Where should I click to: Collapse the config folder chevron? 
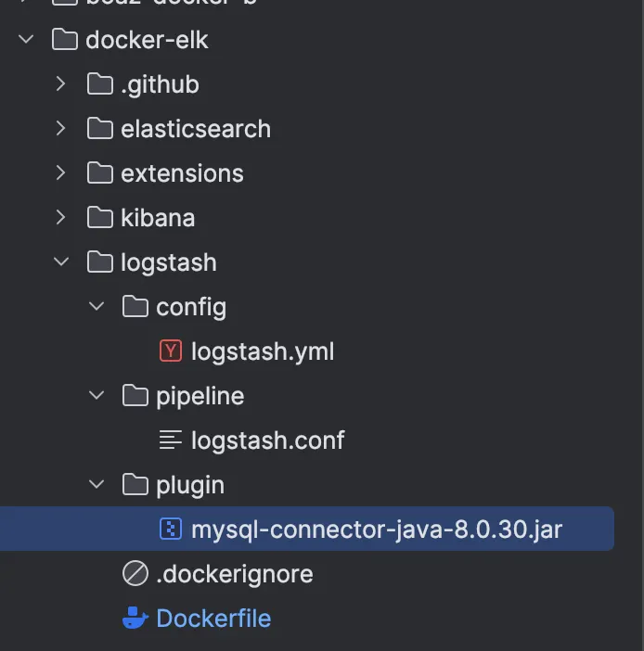tap(97, 307)
